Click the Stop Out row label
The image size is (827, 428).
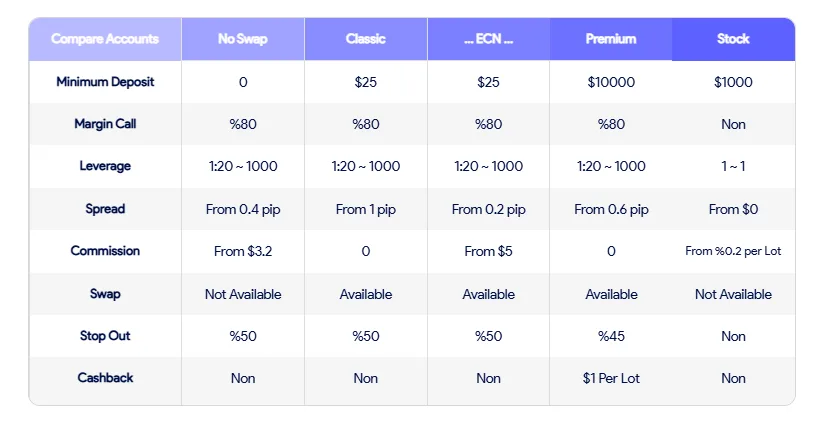point(105,336)
